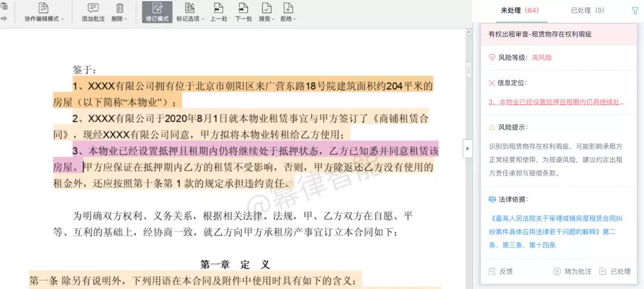Click the 反馈 feedback button
The image size is (644, 289).
(x=501, y=271)
